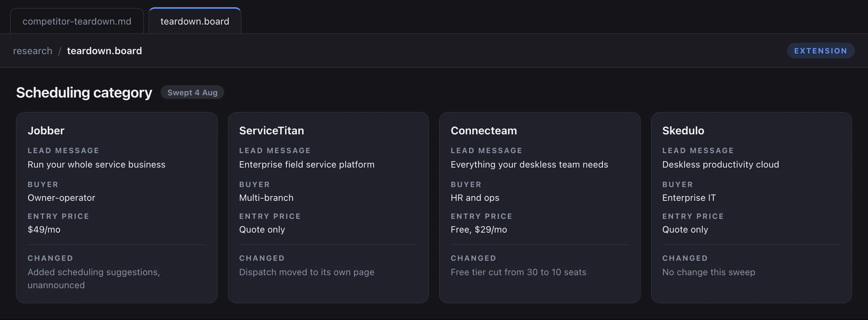Click the Owner-operator buyer value

pyautogui.click(x=61, y=198)
